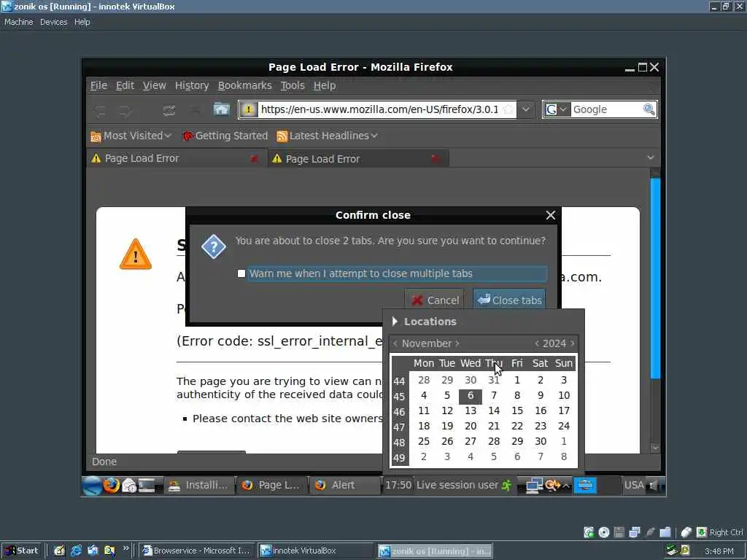Open VirtualBox Machine menu
This screenshot has width=747, height=560.
(18, 22)
